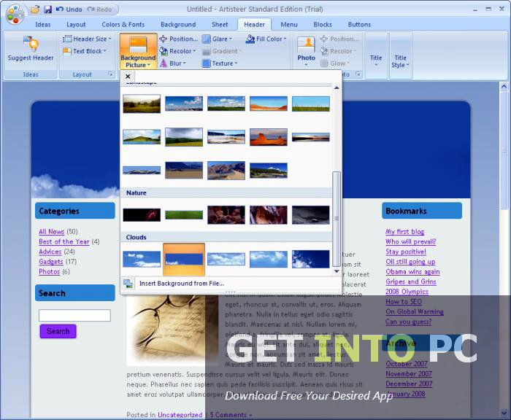This screenshot has height=420, width=511.
Task: Select the green hill Landscape thumbnail
Action: click(x=142, y=137)
